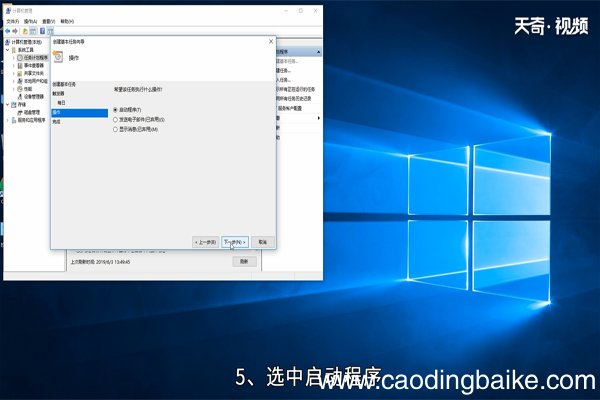600x400 pixels.
Task: Select the 显示消息(已弃用) radio button
Action: click(x=115, y=129)
